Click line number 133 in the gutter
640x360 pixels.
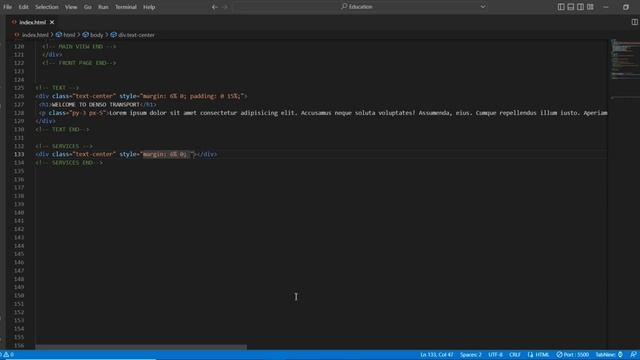[x=19, y=154]
